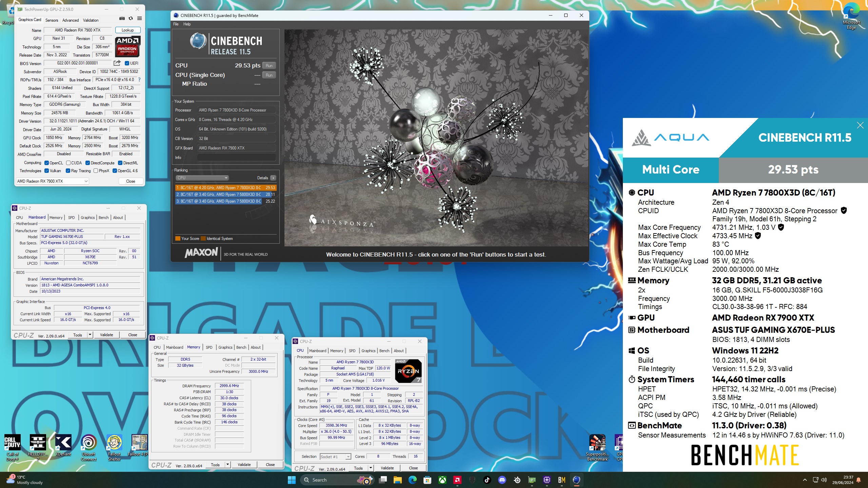Open File Explorer from taskbar
The height and width of the screenshot is (488, 868).
[397, 480]
